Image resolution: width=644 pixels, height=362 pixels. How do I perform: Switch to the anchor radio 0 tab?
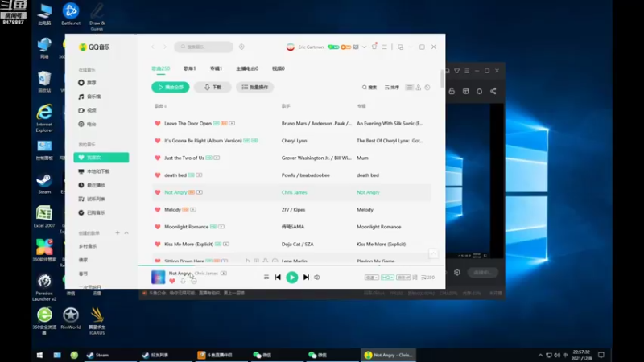[x=247, y=68]
